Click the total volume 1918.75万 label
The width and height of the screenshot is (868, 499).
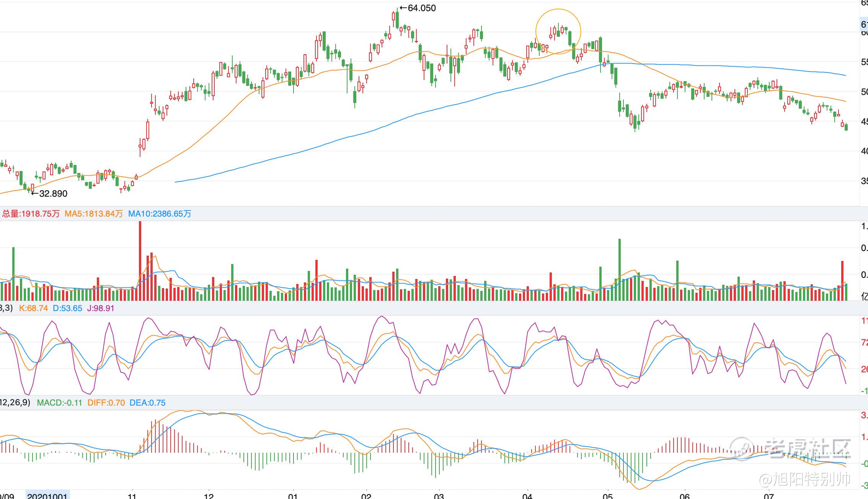click(31, 214)
